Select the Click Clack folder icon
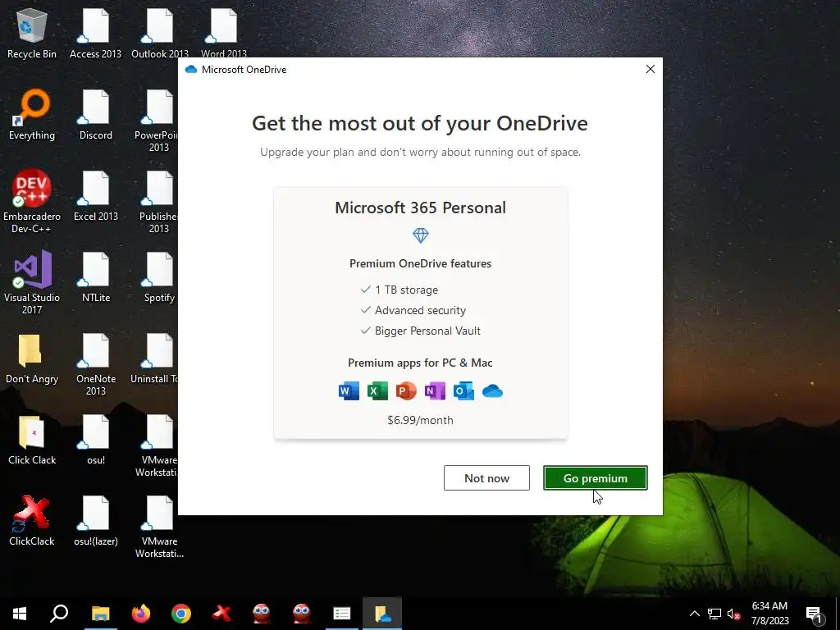Viewport: 840px width, 630px height. click(x=32, y=441)
